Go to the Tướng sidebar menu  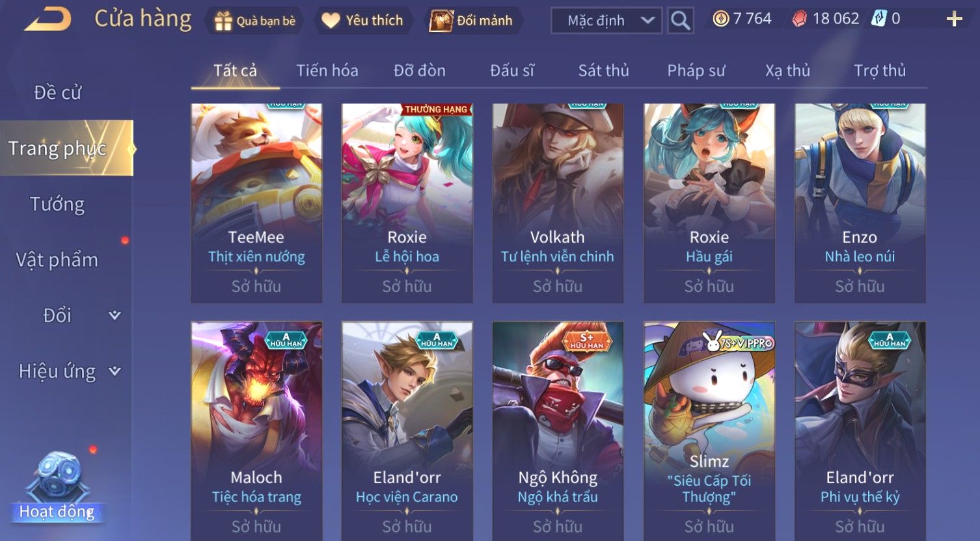point(57,204)
